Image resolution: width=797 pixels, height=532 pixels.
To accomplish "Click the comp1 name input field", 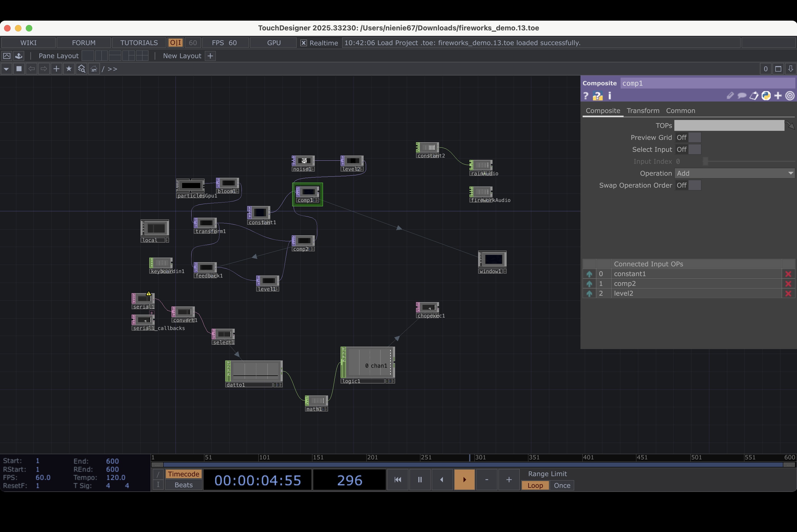I will [x=707, y=84].
